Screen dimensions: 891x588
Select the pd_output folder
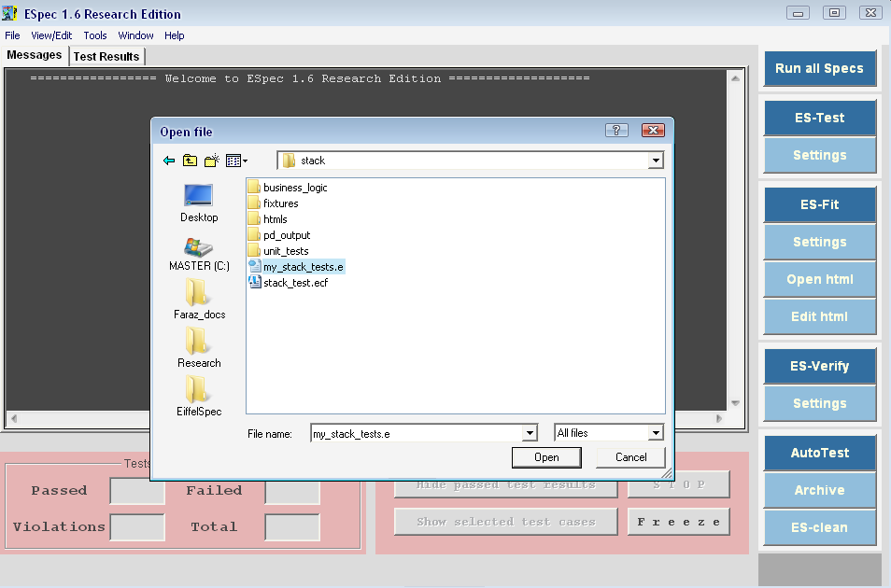coord(279,235)
